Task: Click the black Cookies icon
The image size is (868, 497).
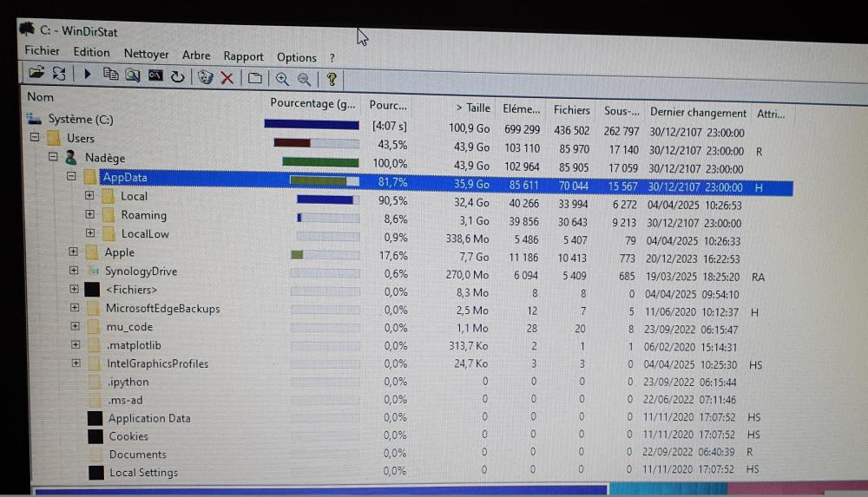Action: (x=95, y=436)
